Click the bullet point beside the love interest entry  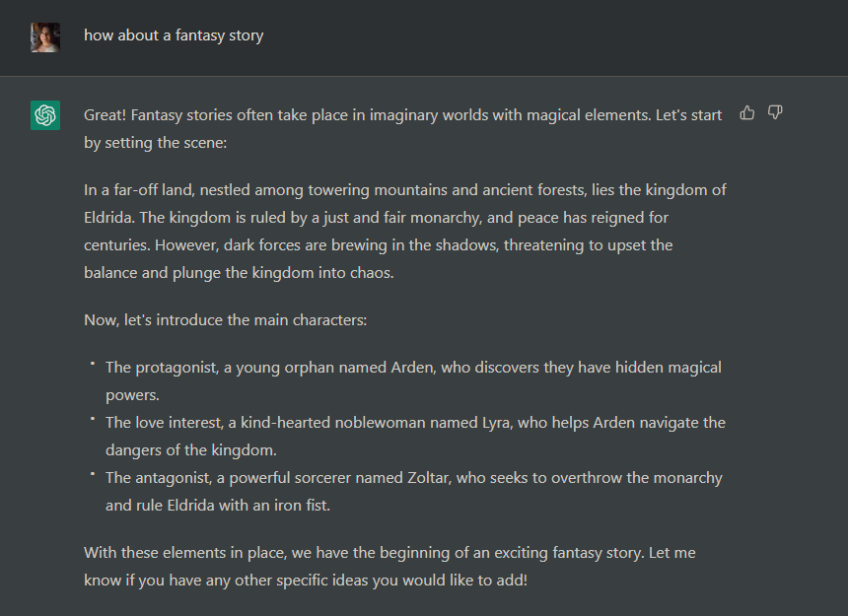[x=92, y=419]
